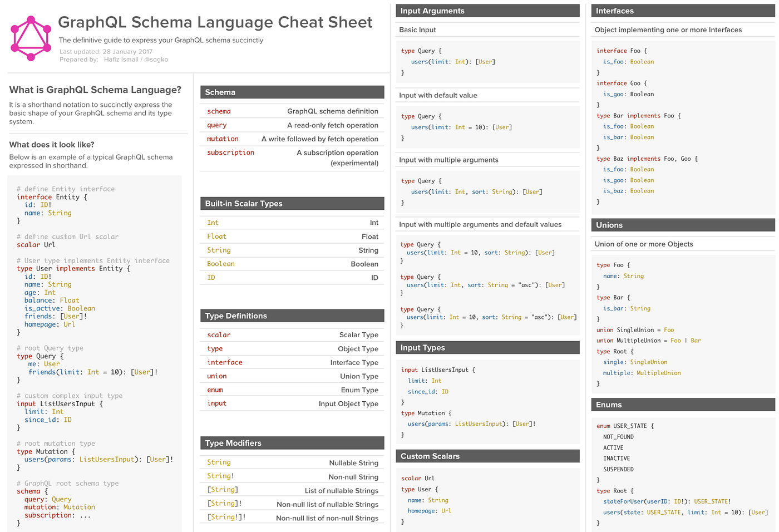Click the @sogko author handle
Image resolution: width=779 pixels, height=532 pixels.
[156, 59]
